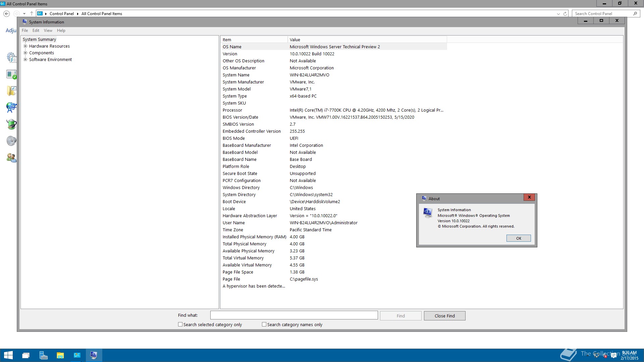
Task: Expand the Hardware Resources tree node
Action: point(25,46)
